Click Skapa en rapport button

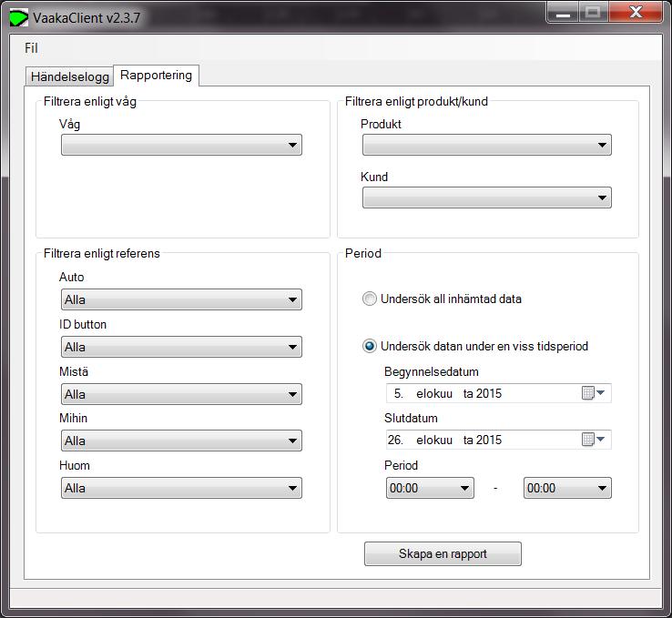(443, 553)
